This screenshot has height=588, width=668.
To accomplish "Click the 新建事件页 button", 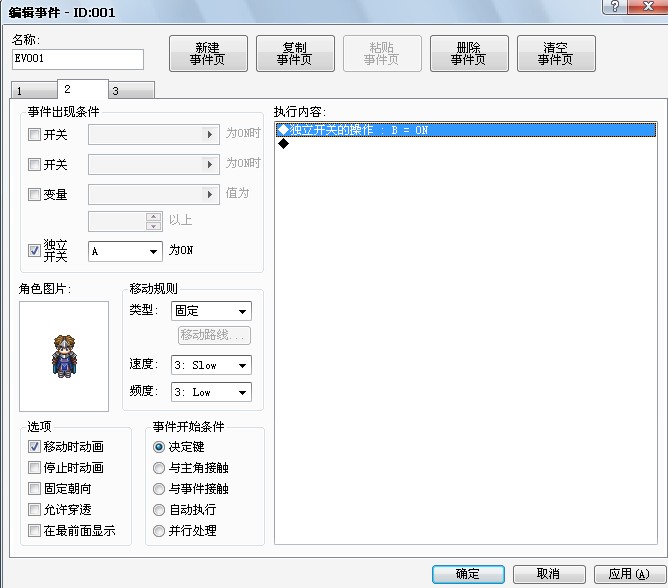I will [x=208, y=53].
